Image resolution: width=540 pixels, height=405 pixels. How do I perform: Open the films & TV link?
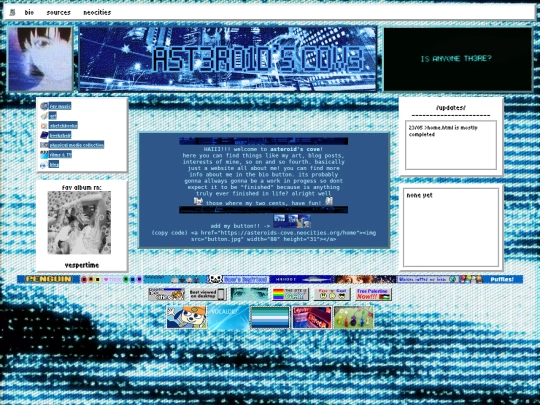pyautogui.click(x=60, y=155)
